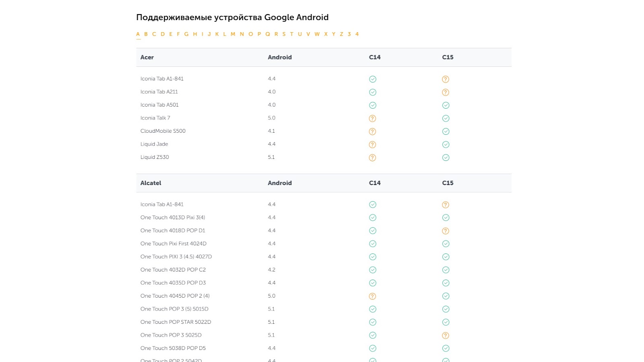Click C15 question icon for Acer Iconia Tab A1-841
The image size is (644, 362).
[x=446, y=79]
